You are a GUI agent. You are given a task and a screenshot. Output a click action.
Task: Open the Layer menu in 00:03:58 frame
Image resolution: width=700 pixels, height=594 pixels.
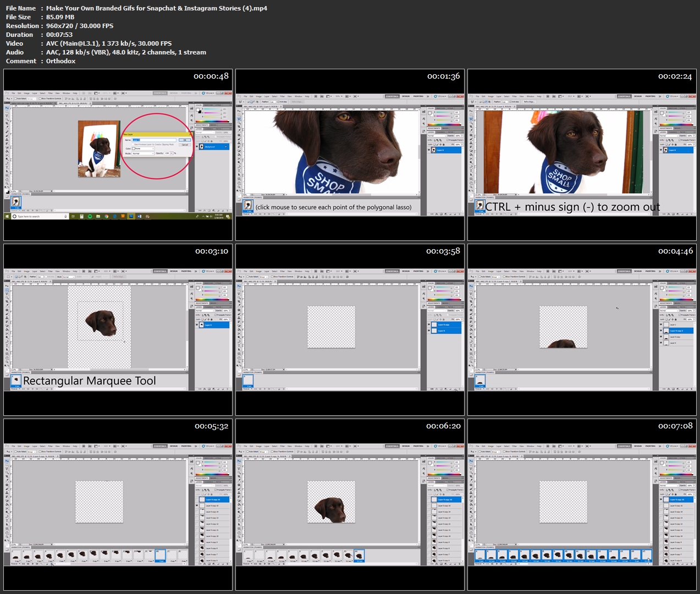[267, 271]
